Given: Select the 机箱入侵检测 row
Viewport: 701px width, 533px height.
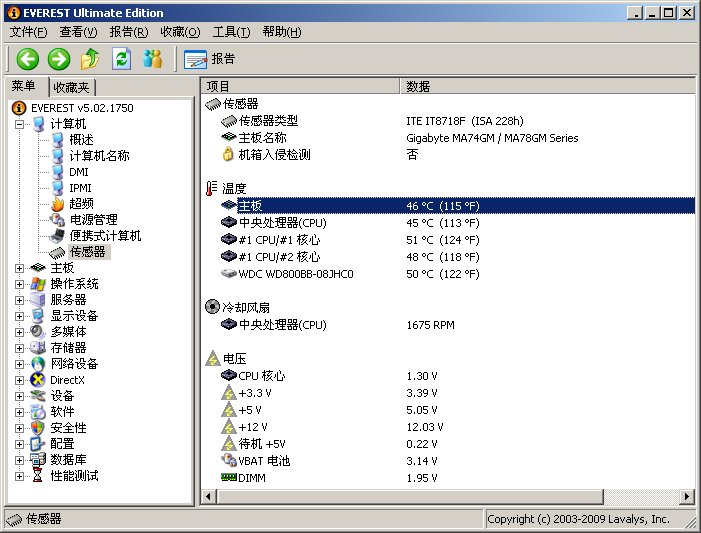Looking at the screenshot, I should [448, 155].
